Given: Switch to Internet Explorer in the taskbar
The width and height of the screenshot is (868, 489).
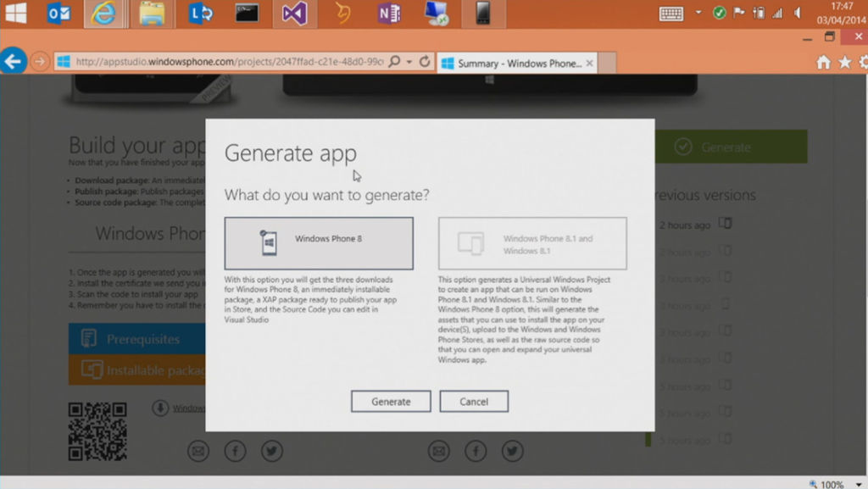Looking at the screenshot, I should click(x=103, y=14).
